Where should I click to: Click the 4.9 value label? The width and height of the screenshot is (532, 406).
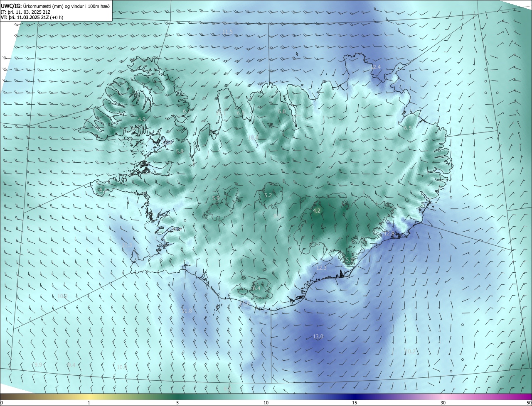[142, 119]
